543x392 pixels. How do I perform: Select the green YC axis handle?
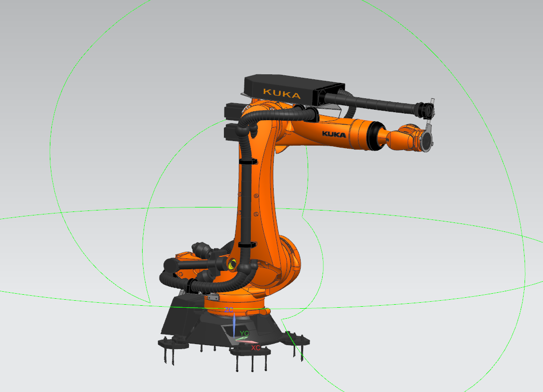coord(242,338)
